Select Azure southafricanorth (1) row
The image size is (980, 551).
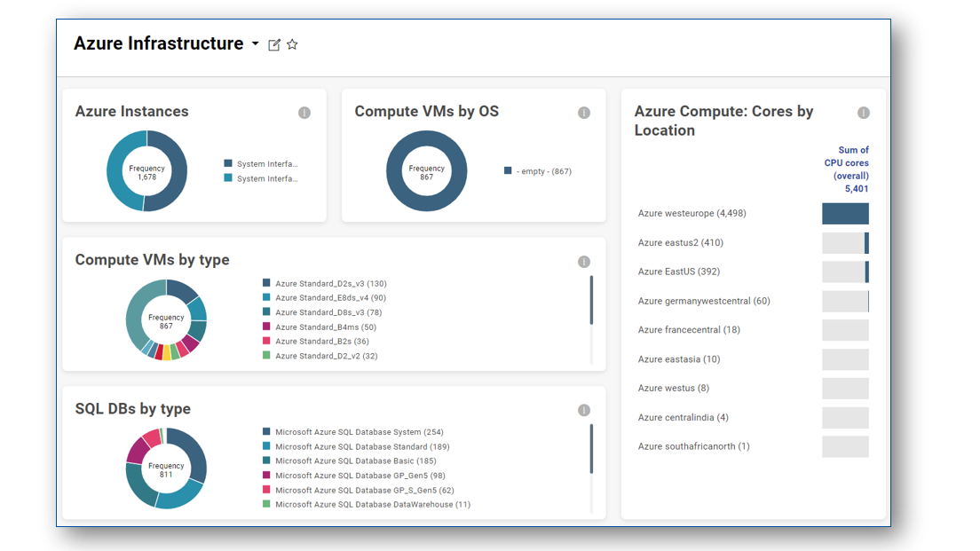[753, 446]
